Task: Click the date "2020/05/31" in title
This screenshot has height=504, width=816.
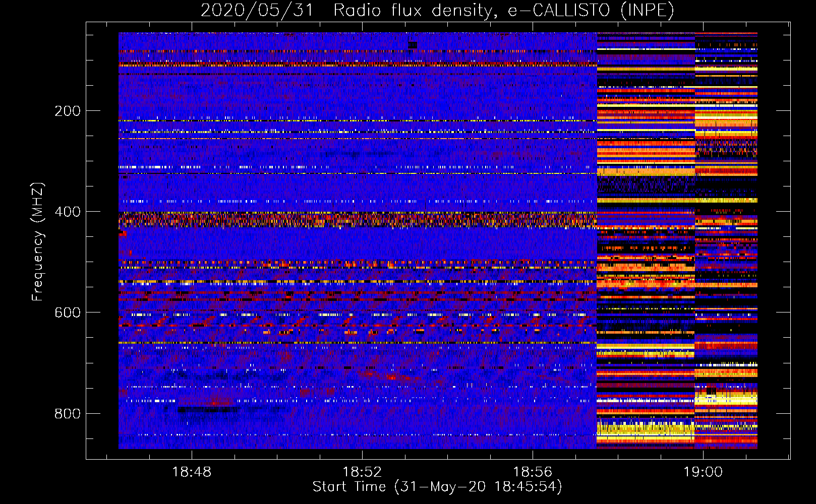Action: pyautogui.click(x=257, y=10)
